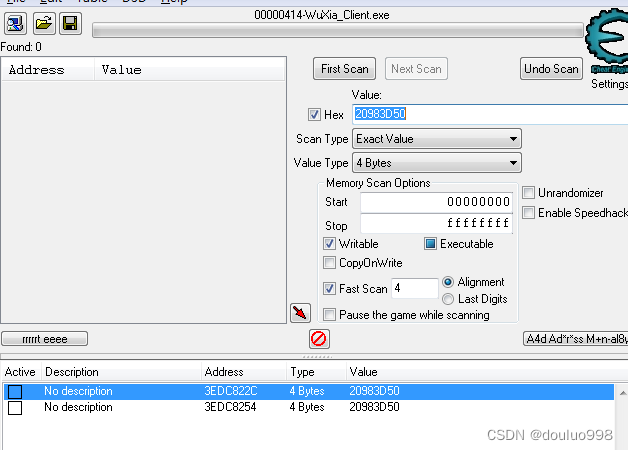
Task: Sort address table by Type header
Action: [x=316, y=372]
